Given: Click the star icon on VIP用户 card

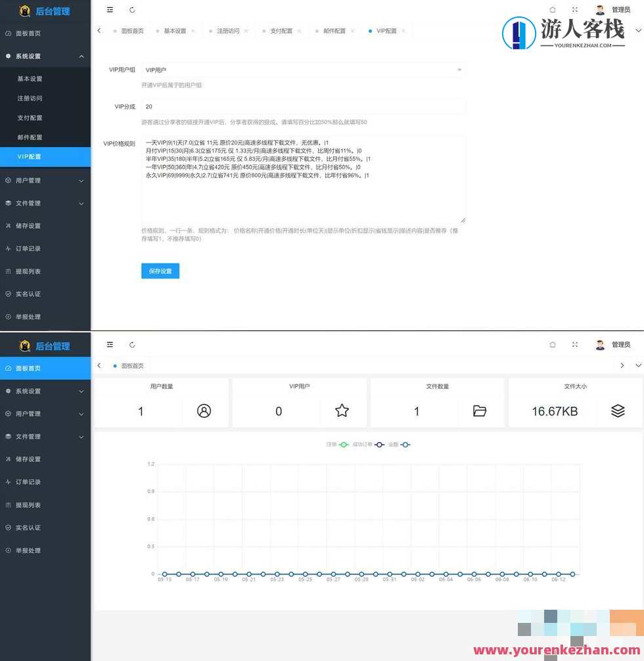Looking at the screenshot, I should point(342,411).
